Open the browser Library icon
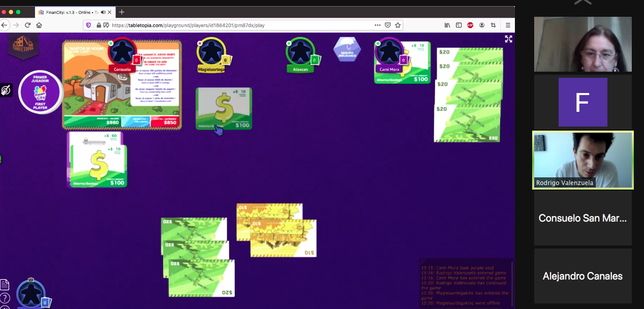This screenshot has width=644, height=309. point(447,25)
